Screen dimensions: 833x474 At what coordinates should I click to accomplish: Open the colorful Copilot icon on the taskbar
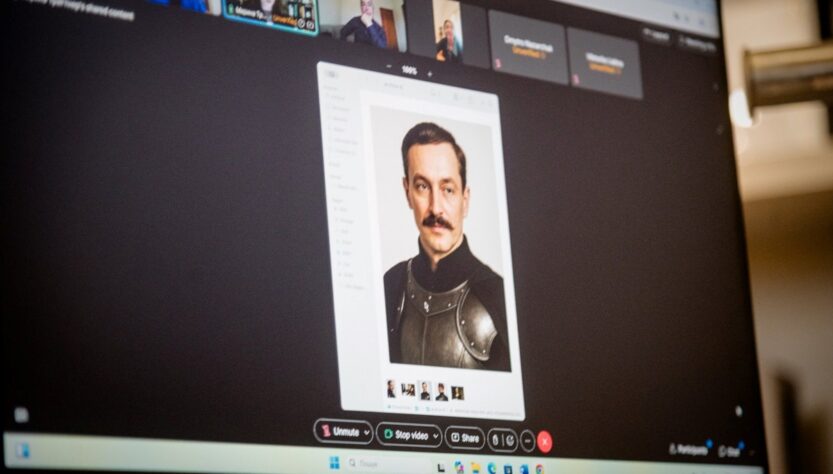pos(458,467)
